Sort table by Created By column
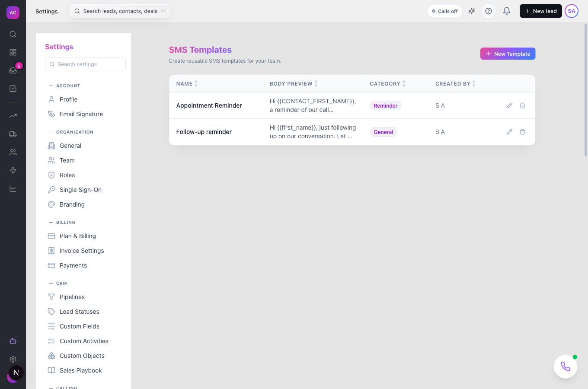This screenshot has width=588, height=389. (455, 84)
